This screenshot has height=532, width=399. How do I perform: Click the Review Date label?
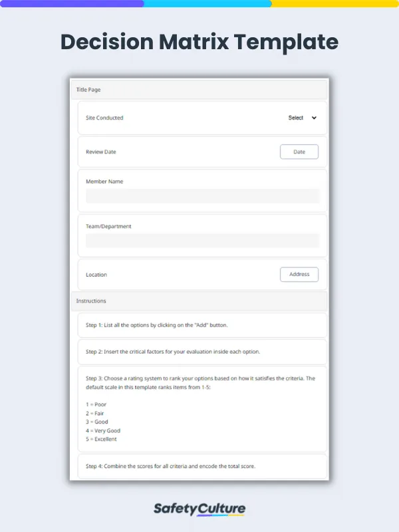101,152
